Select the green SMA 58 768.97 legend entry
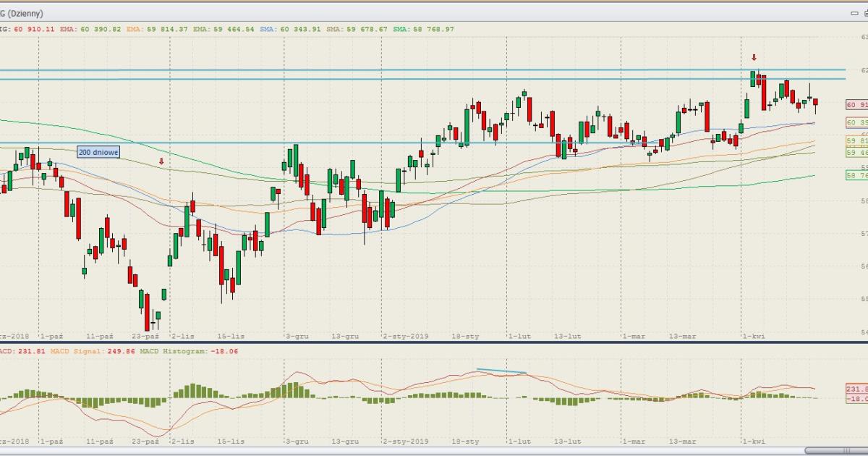Viewport: 868px width, 456px height. click(x=425, y=29)
